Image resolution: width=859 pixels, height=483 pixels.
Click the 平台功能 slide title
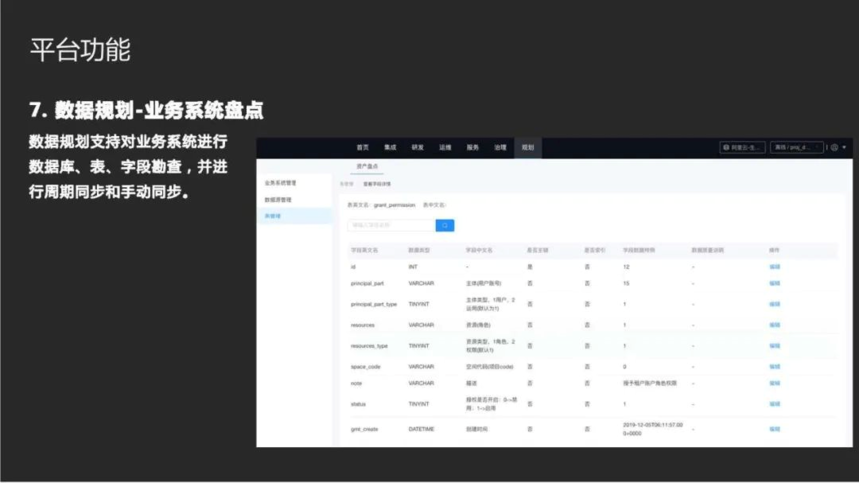coord(80,49)
